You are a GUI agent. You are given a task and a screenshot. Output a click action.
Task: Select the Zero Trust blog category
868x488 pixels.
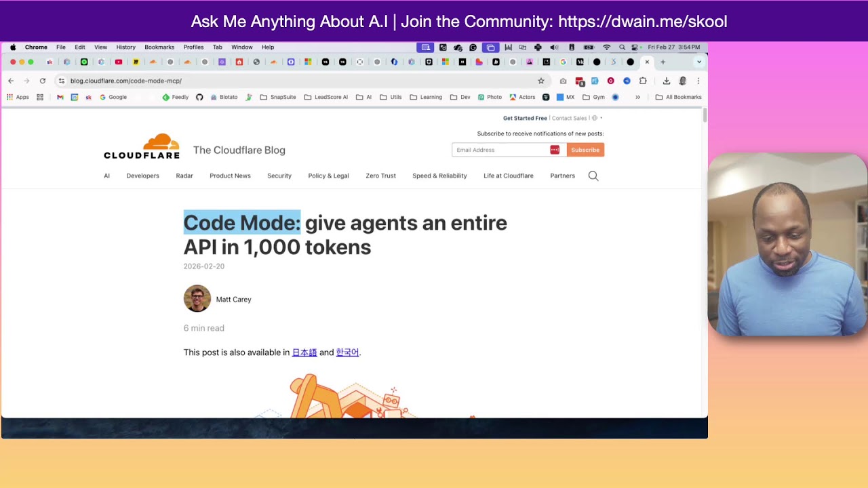point(380,176)
